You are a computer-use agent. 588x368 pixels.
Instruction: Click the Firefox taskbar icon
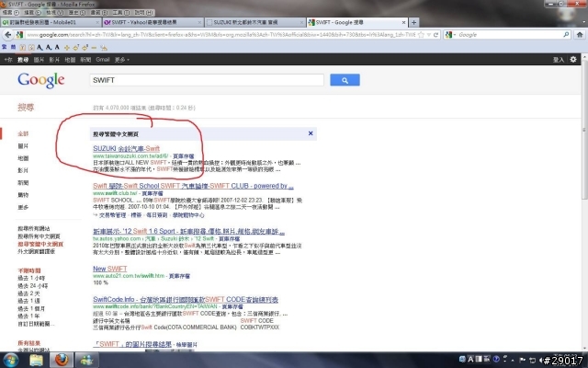point(62,360)
